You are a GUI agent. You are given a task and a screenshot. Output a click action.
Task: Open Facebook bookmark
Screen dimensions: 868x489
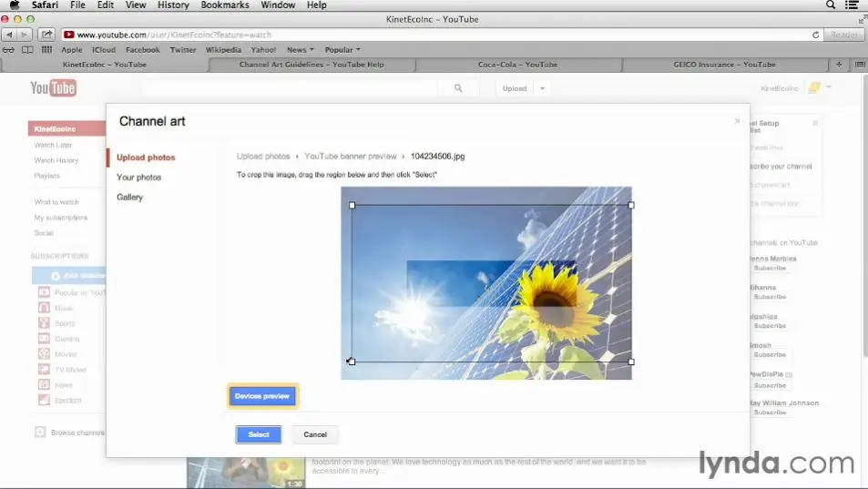point(143,50)
